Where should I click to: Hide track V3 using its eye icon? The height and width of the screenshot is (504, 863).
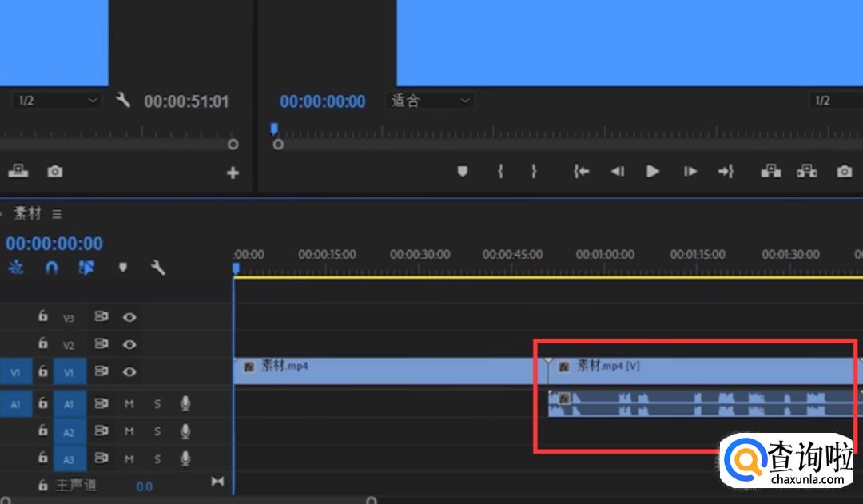click(x=129, y=317)
